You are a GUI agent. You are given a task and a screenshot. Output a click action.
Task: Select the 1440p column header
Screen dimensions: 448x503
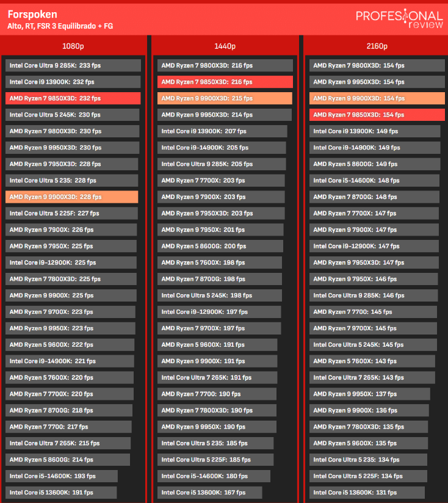(x=225, y=46)
